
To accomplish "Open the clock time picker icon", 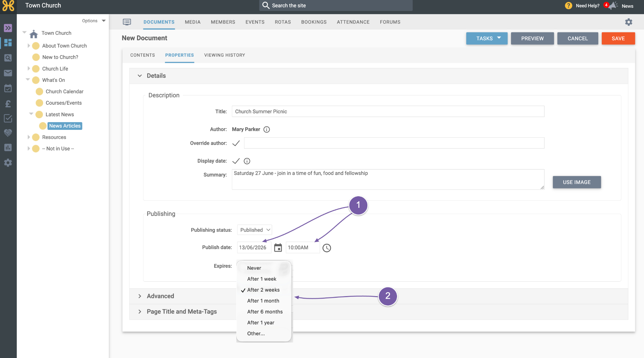I will point(327,248).
